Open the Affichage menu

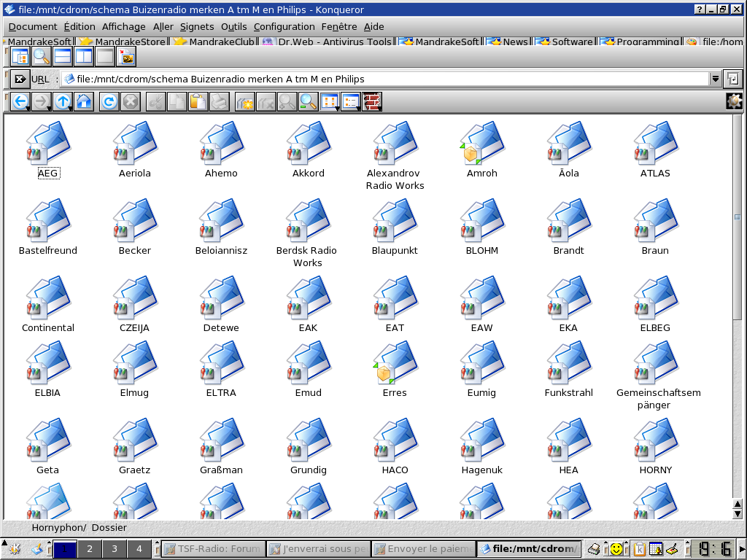click(x=124, y=27)
